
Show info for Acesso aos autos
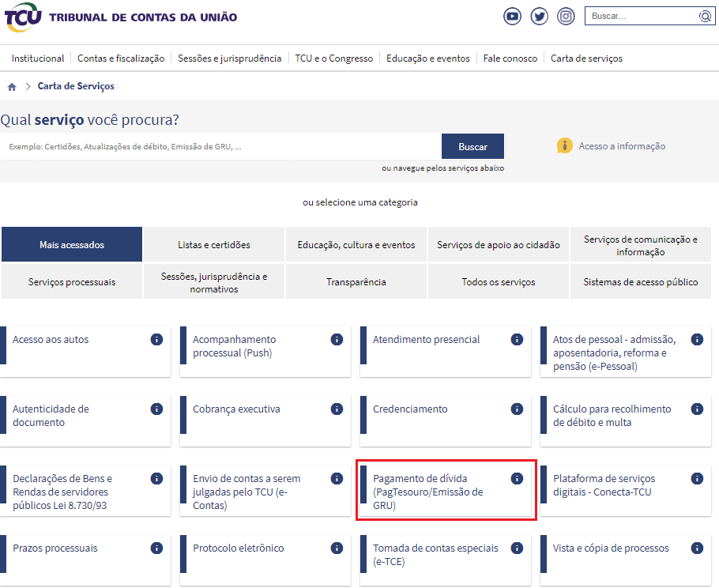pyautogui.click(x=156, y=339)
